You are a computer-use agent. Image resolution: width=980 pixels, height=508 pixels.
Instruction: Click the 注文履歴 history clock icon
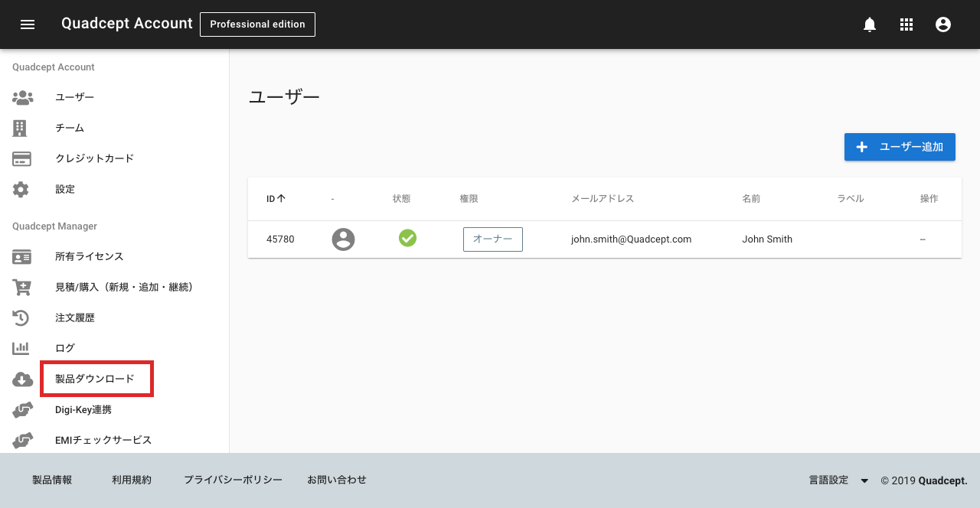22,317
